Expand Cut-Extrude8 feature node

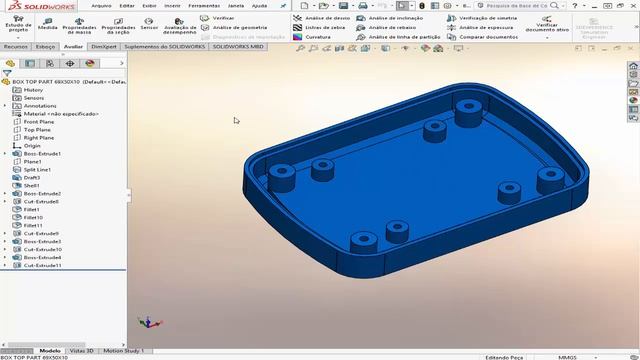point(5,201)
